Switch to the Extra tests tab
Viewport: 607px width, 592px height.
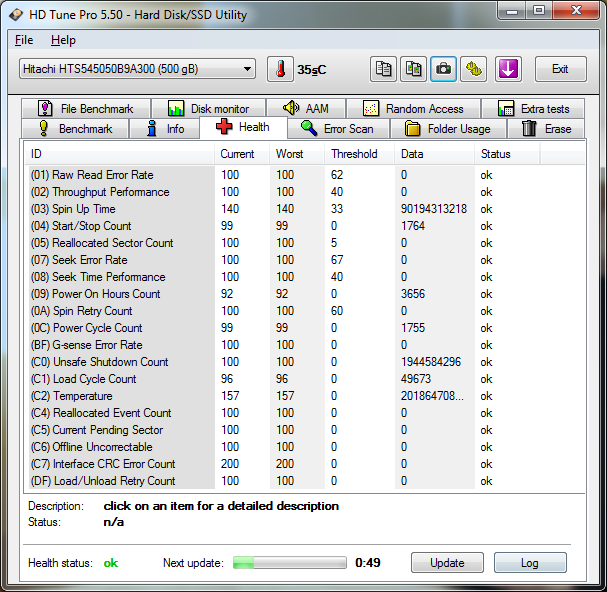533,108
